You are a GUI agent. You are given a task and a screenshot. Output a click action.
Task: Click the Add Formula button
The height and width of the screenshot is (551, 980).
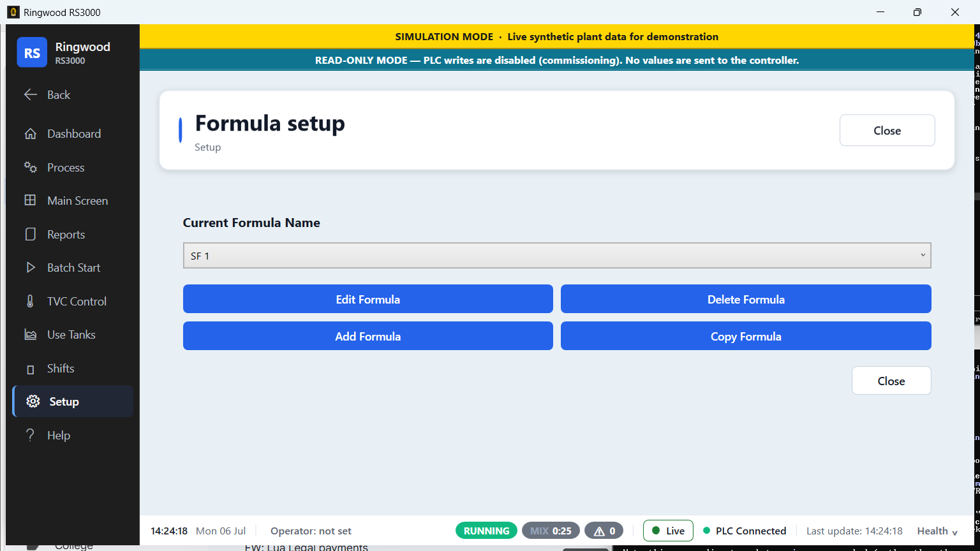(368, 336)
